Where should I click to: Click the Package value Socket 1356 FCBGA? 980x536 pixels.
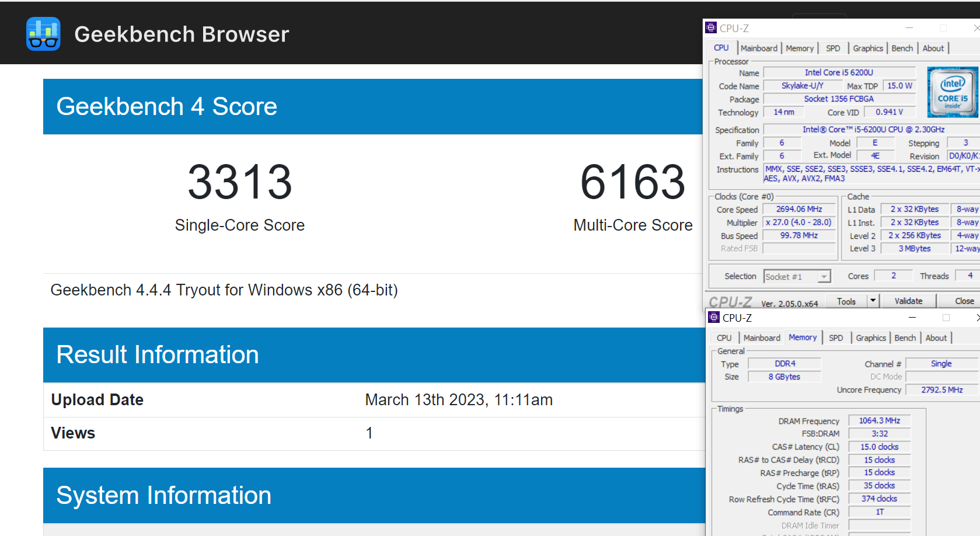click(839, 99)
